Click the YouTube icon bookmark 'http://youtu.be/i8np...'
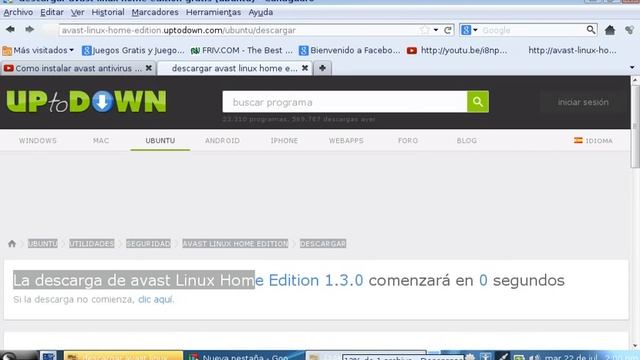 457,50
